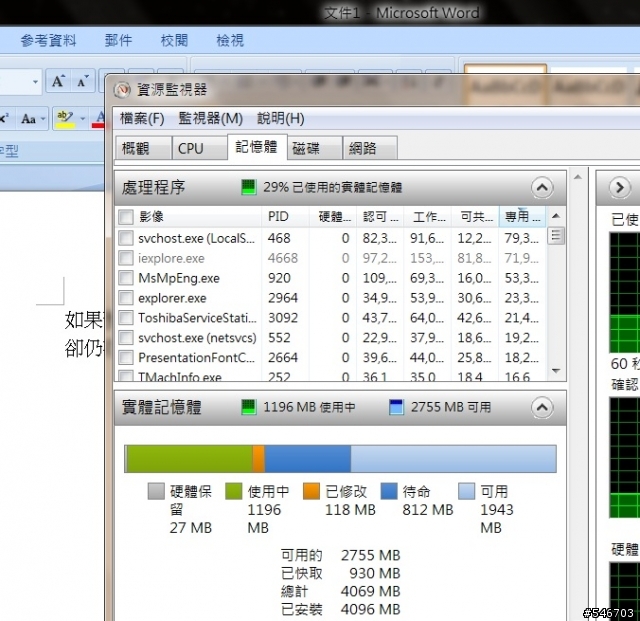Click green 使用中 legend swatch
Image resolution: width=640 pixels, height=621 pixels.
(234, 491)
